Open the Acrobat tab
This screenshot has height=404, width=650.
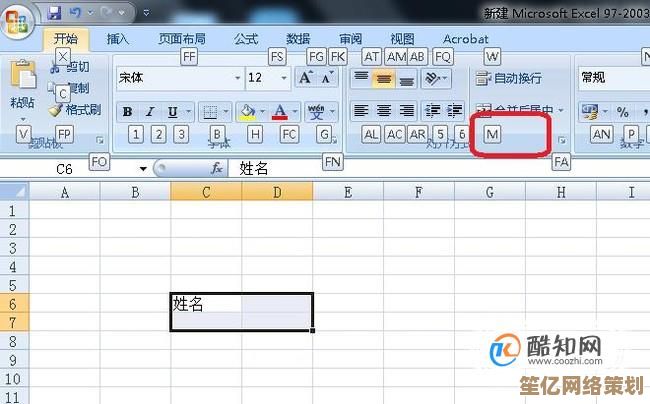(x=466, y=39)
